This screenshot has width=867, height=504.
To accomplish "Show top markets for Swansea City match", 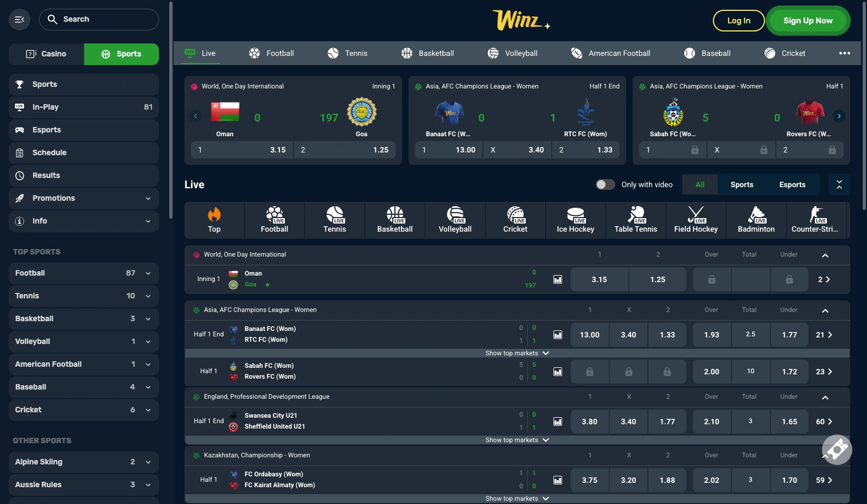I will pos(517,440).
